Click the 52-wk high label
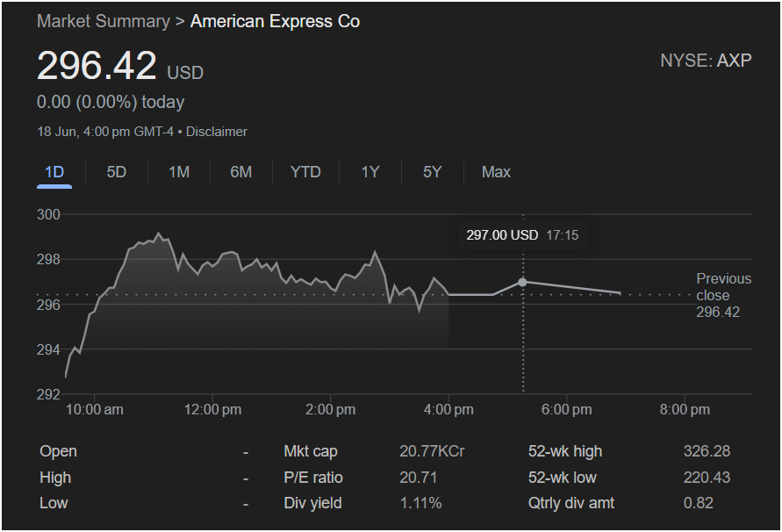 pyautogui.click(x=565, y=451)
